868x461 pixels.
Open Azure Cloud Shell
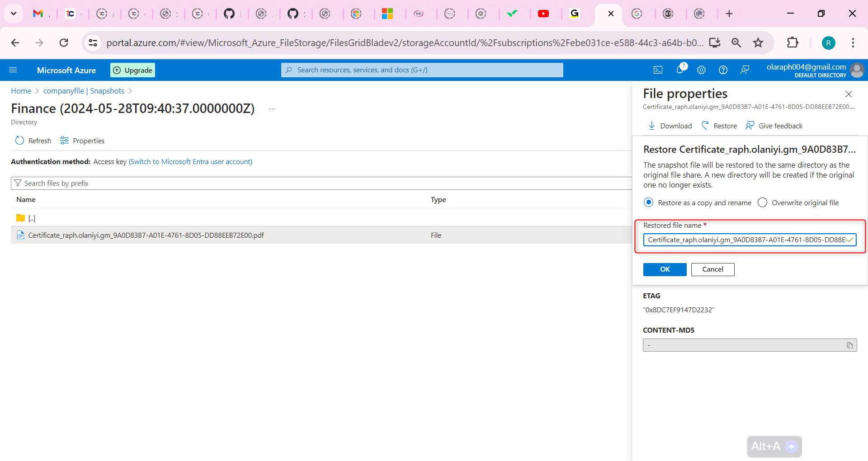(658, 70)
